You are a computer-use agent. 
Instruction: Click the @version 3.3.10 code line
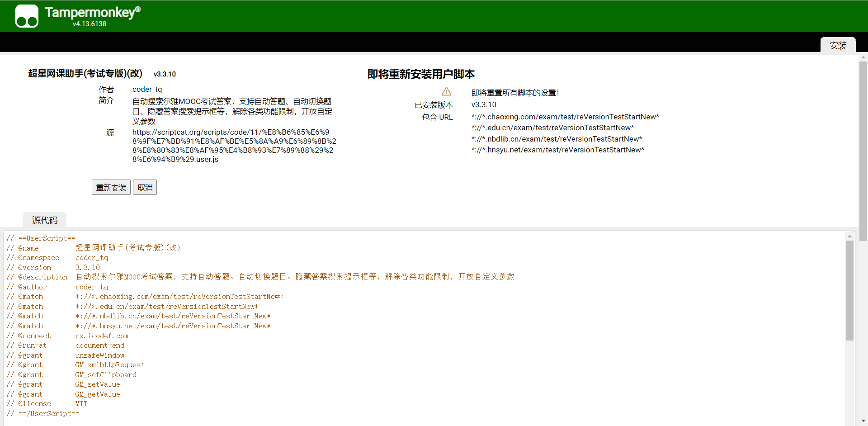pyautogui.click(x=53, y=267)
